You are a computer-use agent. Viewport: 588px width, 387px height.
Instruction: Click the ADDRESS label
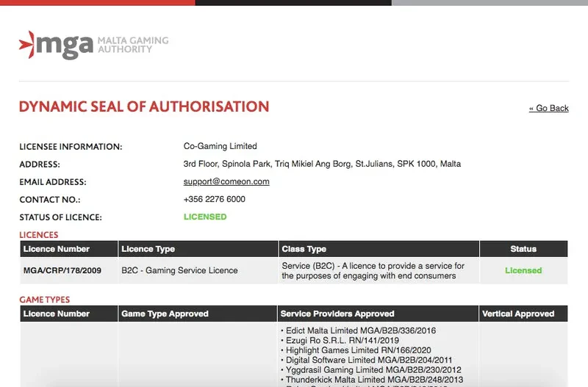[40, 164]
